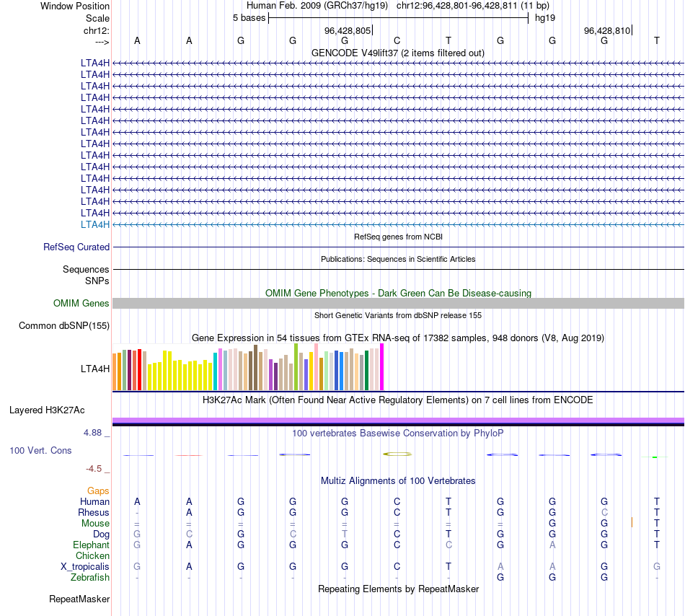Click the orange Gaps label
The image size is (685, 616).
pyautogui.click(x=98, y=490)
